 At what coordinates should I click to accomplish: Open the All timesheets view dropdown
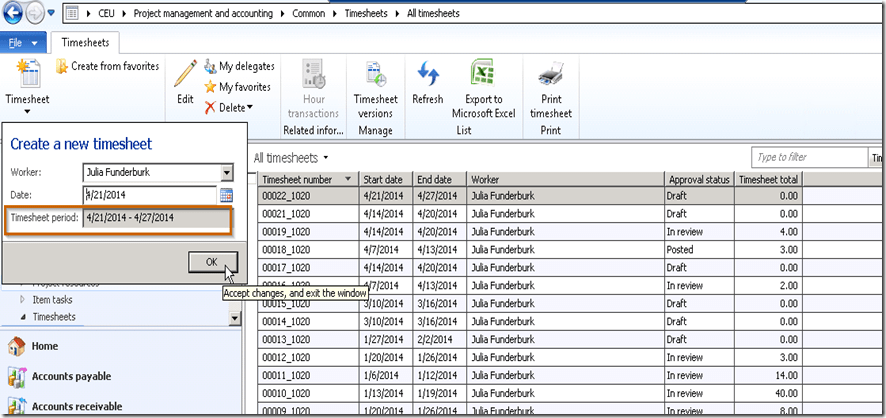291,158
